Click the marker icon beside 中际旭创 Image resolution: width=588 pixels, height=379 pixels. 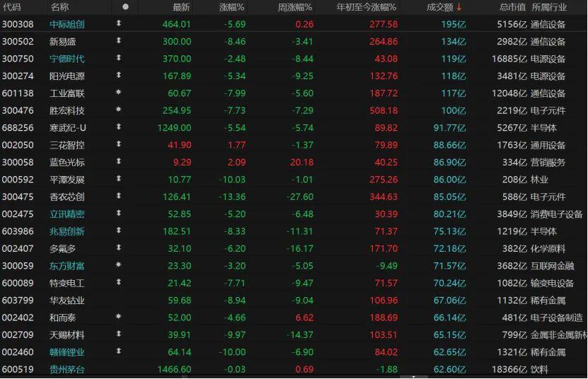point(118,24)
